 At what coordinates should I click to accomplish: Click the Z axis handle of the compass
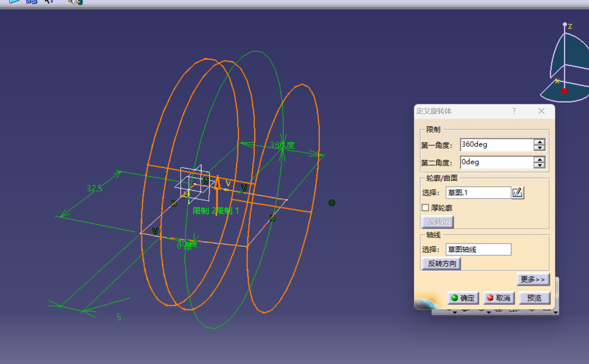[x=565, y=25]
